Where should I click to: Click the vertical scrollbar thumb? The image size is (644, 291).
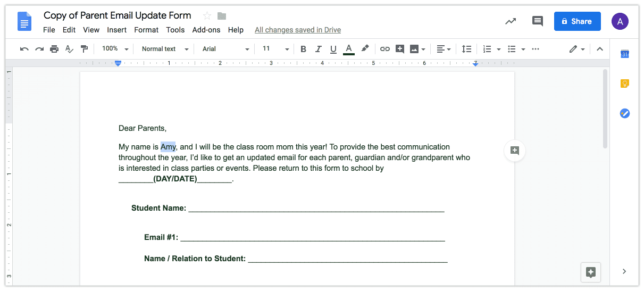coord(605,109)
